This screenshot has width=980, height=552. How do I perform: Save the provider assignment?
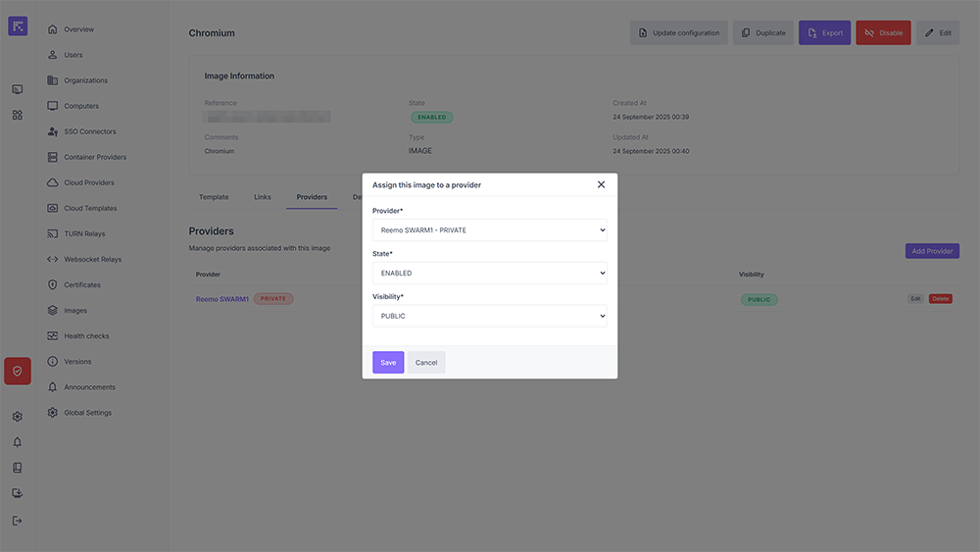[388, 363]
